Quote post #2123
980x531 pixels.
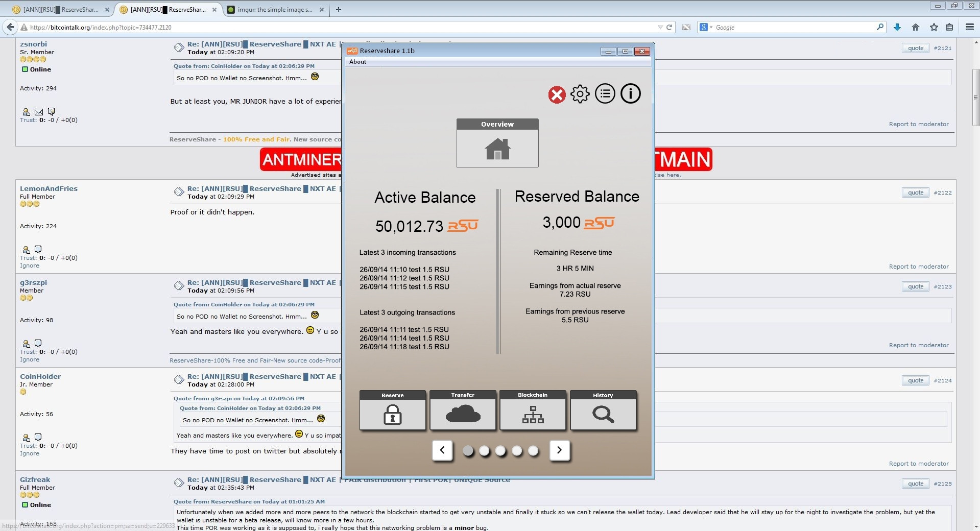click(915, 286)
